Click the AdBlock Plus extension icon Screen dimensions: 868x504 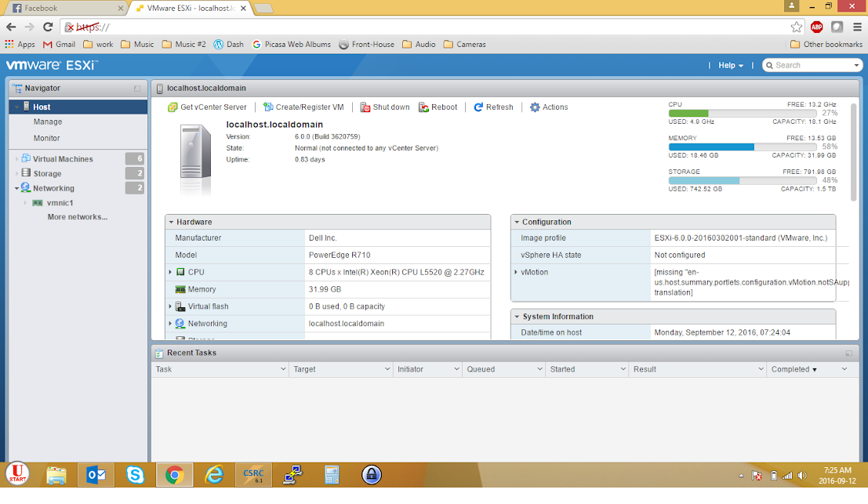(816, 27)
